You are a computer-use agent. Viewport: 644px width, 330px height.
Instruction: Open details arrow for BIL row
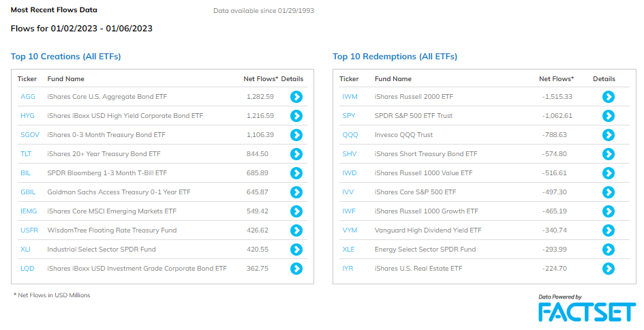pyautogui.click(x=296, y=173)
